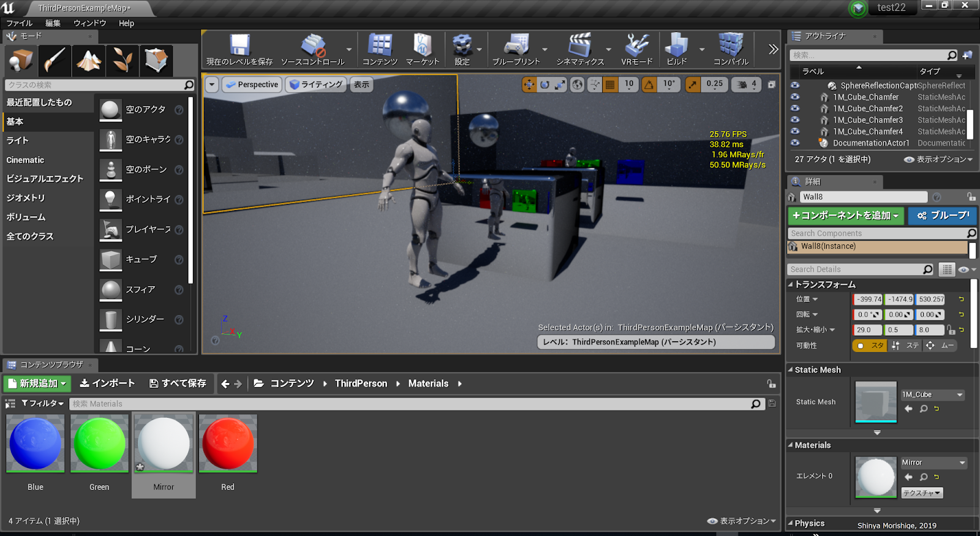Open the Blueprints toolbar icon
Screen dimensions: 980x536
point(516,49)
